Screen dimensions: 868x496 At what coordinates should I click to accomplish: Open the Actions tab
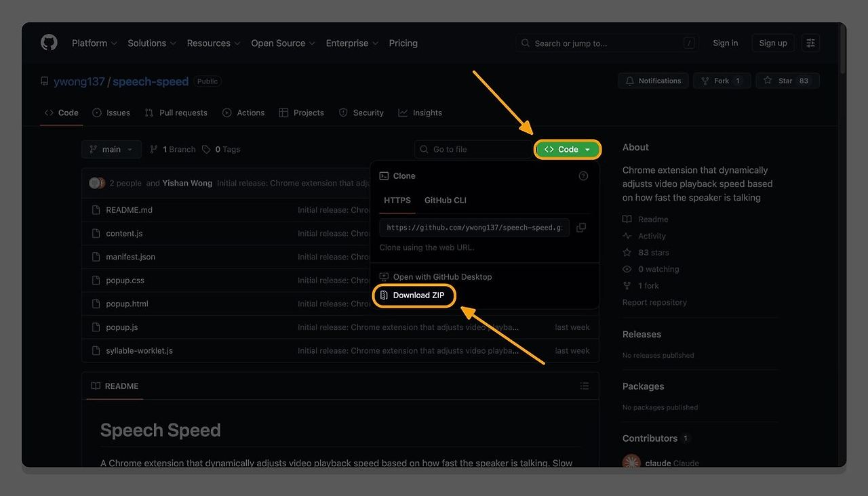tap(243, 112)
